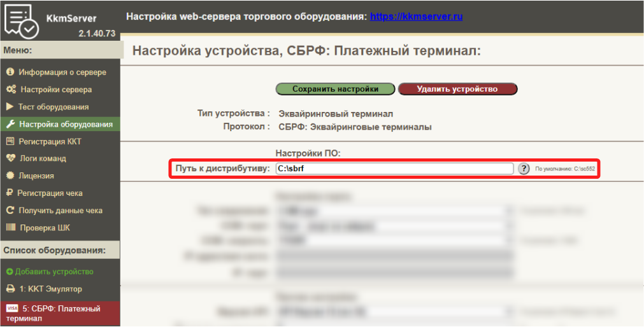Click the wrench icon beside Настройка оборудования

[x=11, y=124]
